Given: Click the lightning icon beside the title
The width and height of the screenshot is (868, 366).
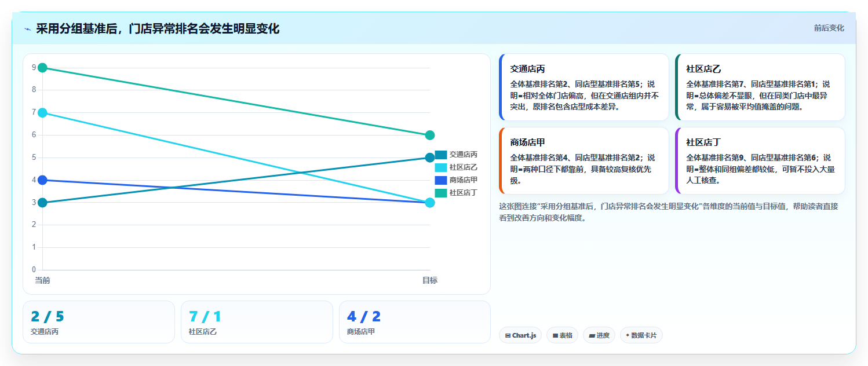Looking at the screenshot, I should [27, 29].
